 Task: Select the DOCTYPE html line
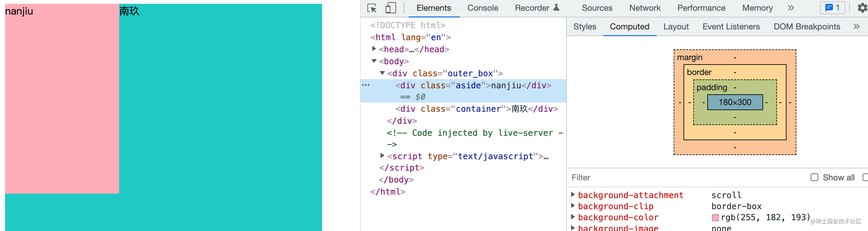(408, 25)
